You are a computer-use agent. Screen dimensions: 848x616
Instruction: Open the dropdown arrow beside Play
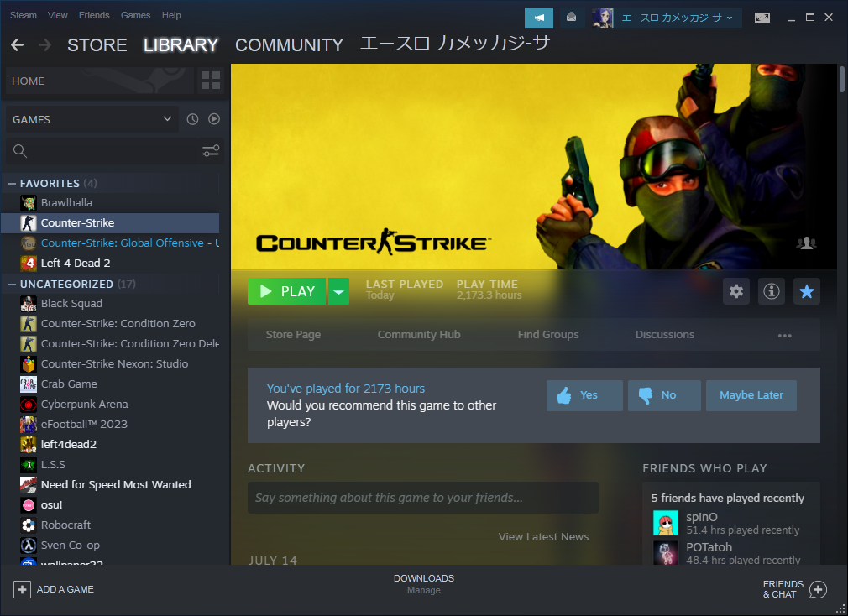(x=338, y=291)
